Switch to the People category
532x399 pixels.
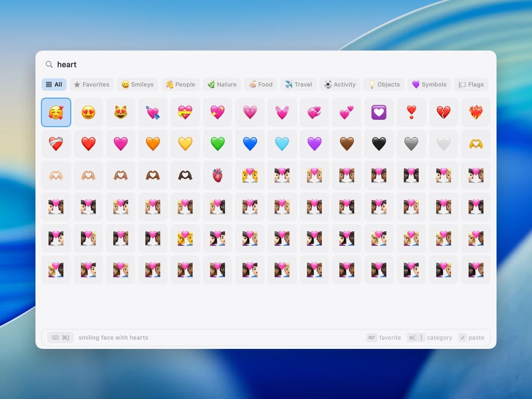tap(180, 84)
